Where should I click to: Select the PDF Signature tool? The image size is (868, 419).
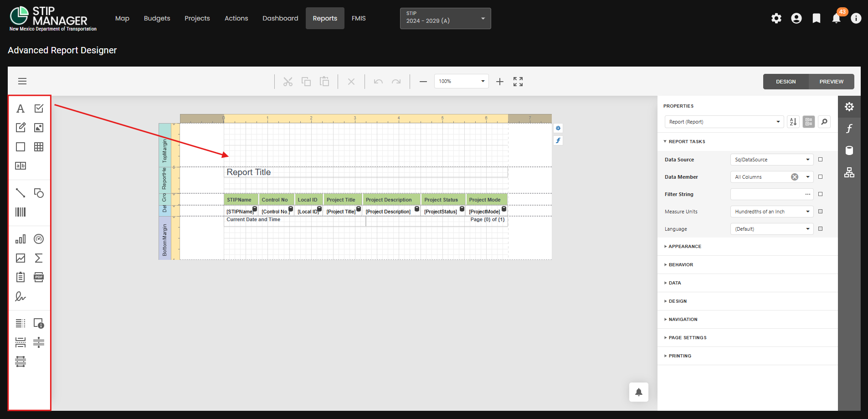coord(21,296)
